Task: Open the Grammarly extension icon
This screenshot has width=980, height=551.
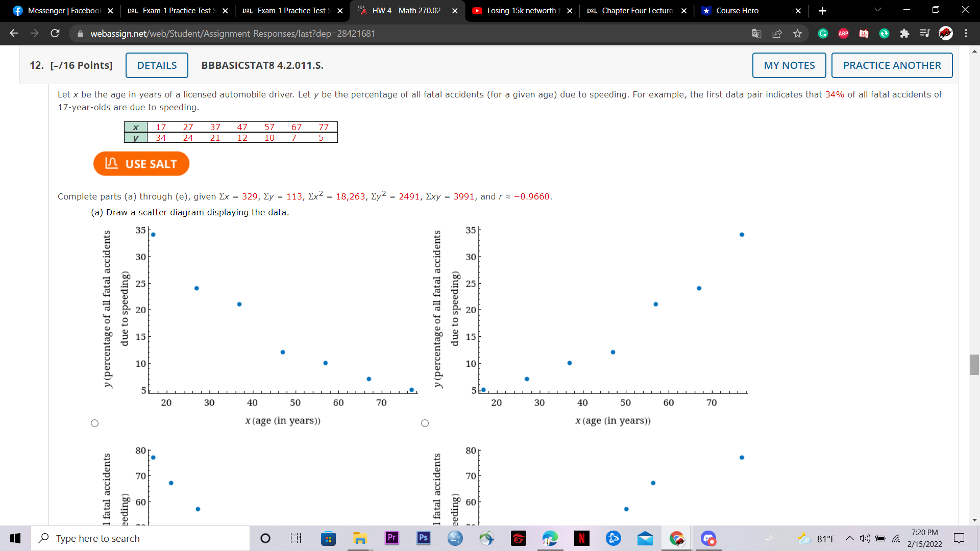Action: click(x=823, y=34)
